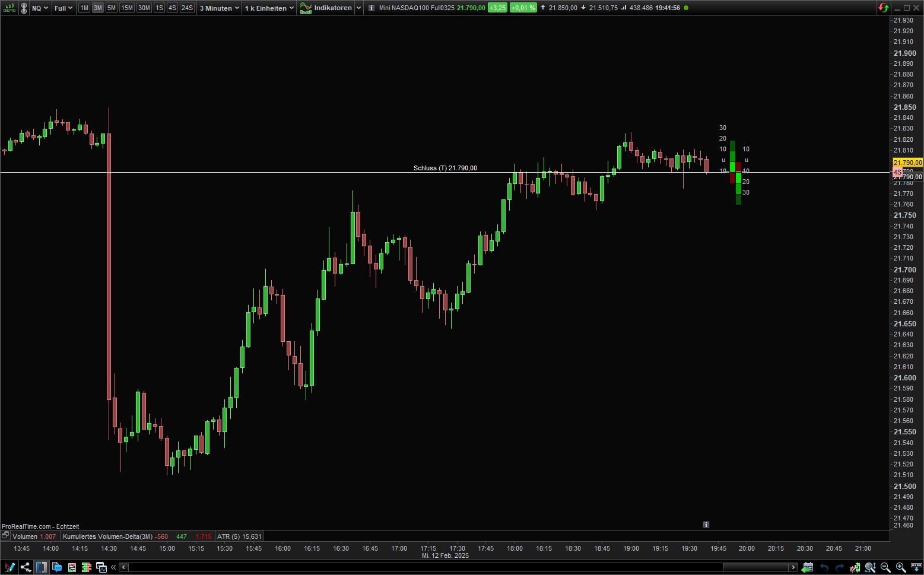Open the chat comments icon
This screenshot has height=575, width=924.
pyautogui.click(x=57, y=567)
